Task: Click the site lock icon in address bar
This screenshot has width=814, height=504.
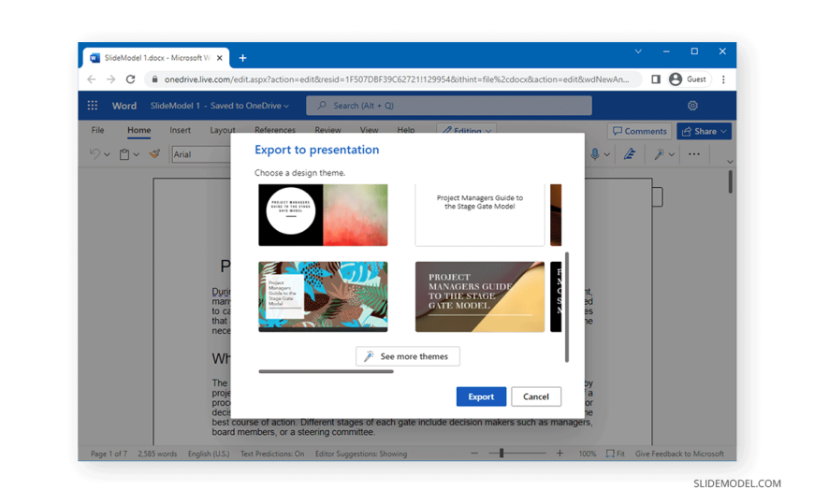Action: click(x=154, y=79)
